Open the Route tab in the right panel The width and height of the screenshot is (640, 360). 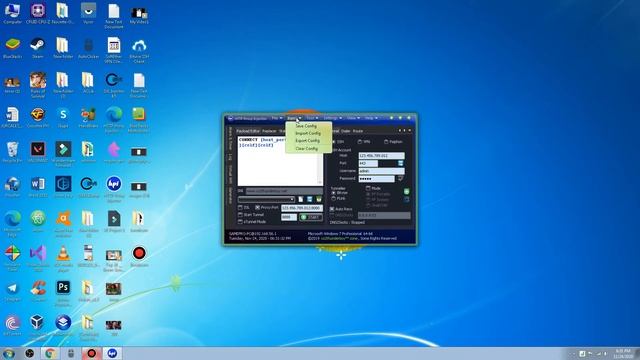pos(358,131)
